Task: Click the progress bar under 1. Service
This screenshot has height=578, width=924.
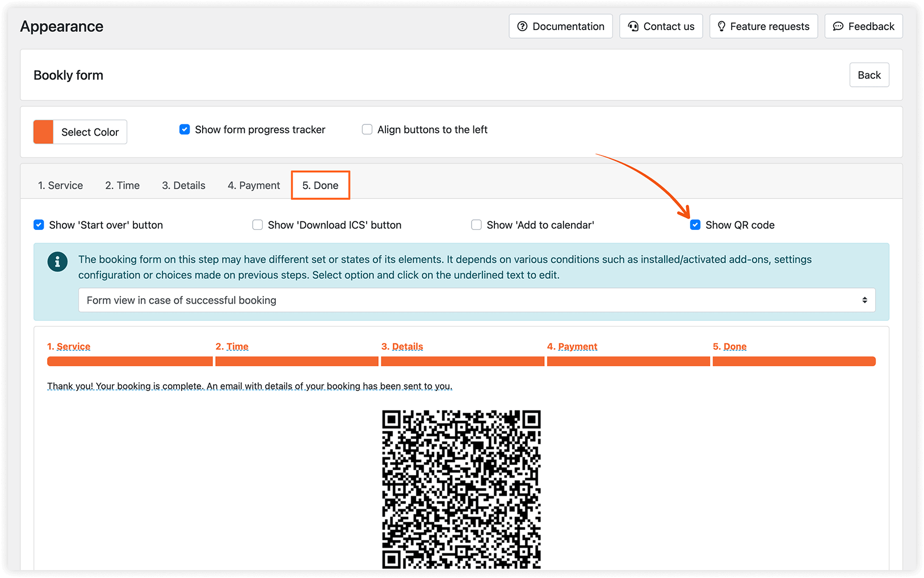Action: (x=130, y=361)
